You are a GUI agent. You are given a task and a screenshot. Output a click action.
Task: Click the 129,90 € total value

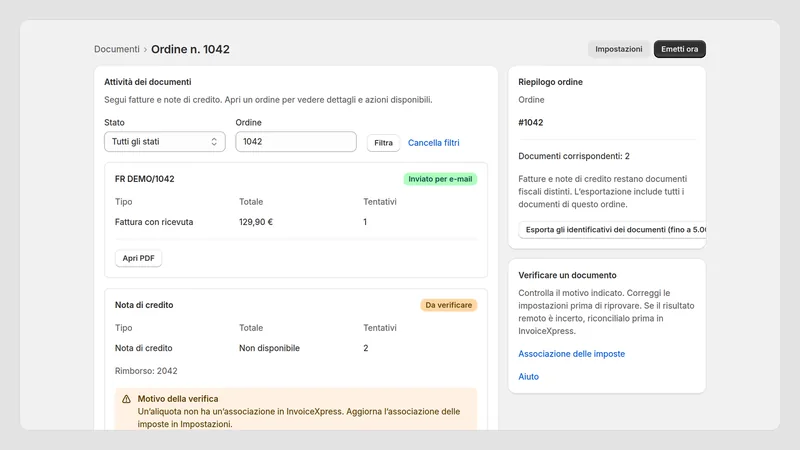click(256, 222)
